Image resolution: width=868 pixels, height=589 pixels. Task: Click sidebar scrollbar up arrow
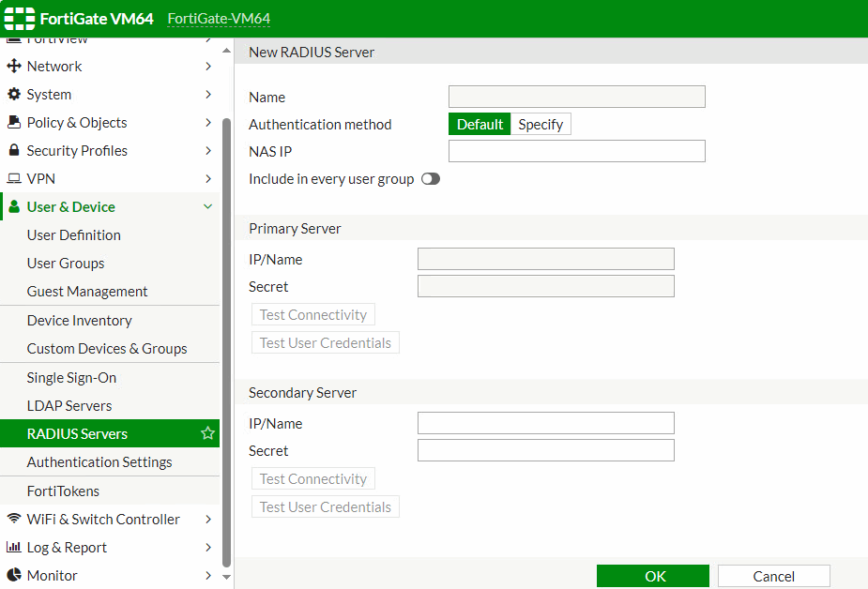226,51
